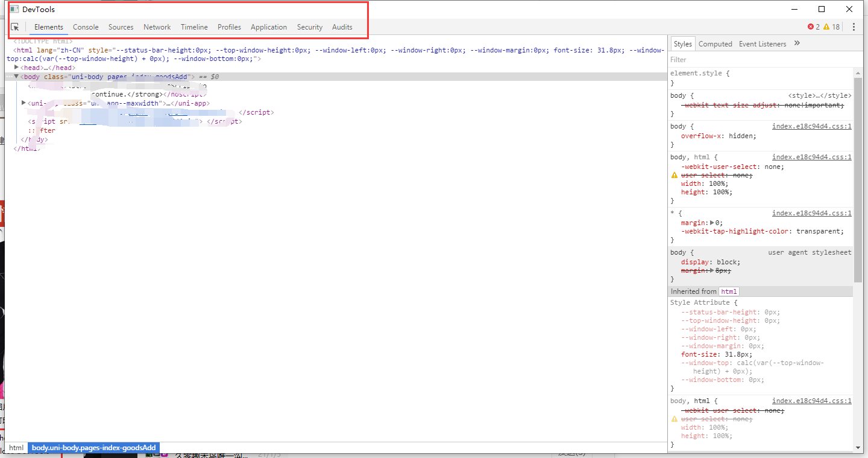Open the <style>…</style> source link
This screenshot has height=458, width=868.
pyautogui.click(x=820, y=95)
